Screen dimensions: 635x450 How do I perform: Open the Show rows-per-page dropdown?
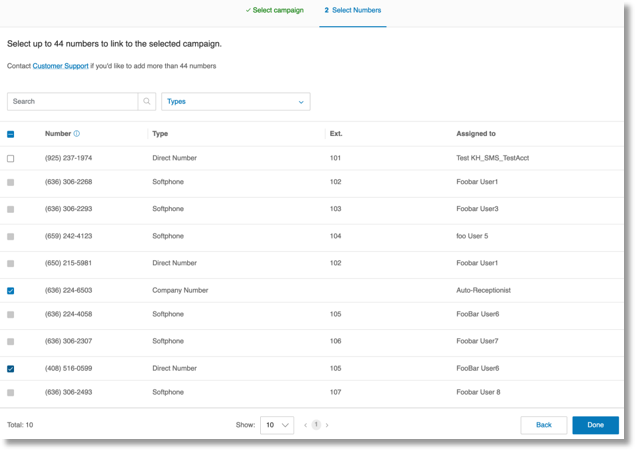pyautogui.click(x=277, y=425)
